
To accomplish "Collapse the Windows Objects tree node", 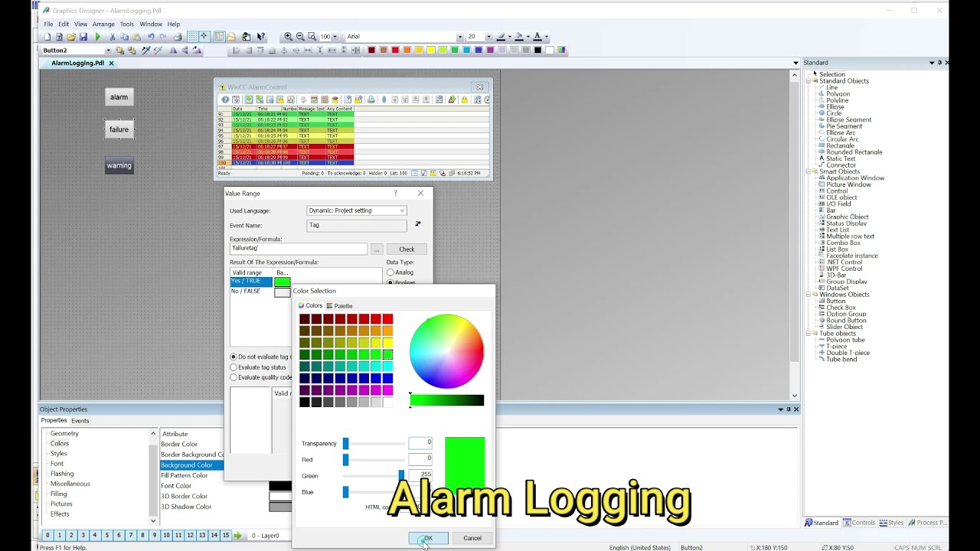I will click(808, 295).
